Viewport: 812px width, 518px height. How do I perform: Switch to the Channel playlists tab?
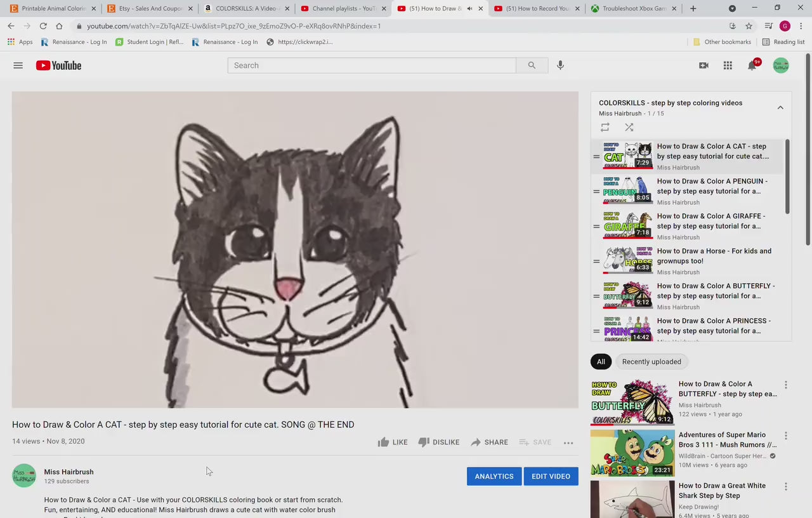coord(343,9)
